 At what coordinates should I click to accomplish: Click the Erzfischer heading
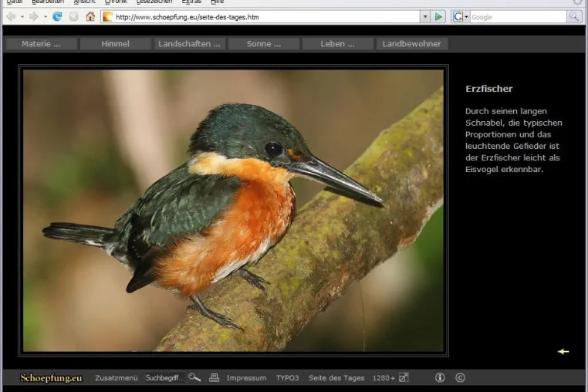pyautogui.click(x=488, y=89)
